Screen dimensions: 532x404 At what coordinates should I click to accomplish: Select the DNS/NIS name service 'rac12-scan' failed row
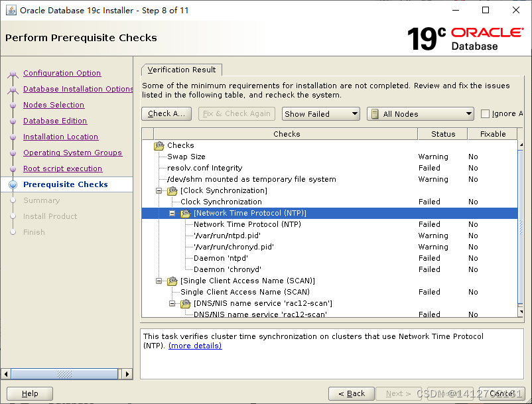point(330,314)
